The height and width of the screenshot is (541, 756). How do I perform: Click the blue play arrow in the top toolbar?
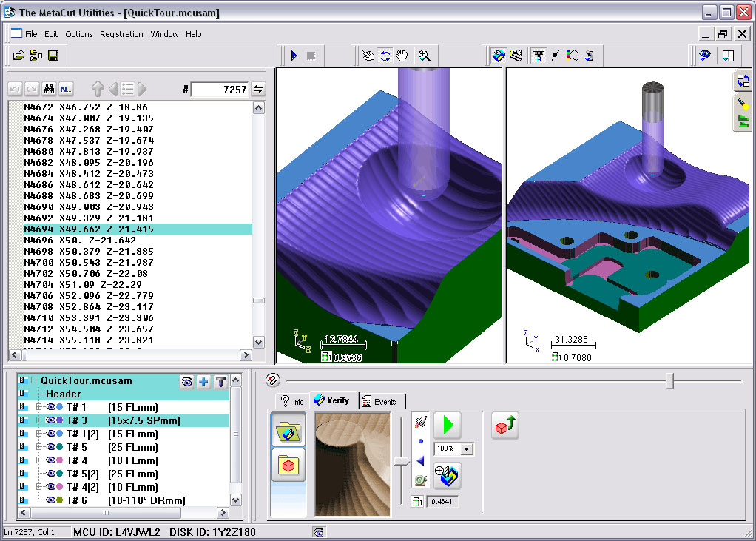[294, 56]
